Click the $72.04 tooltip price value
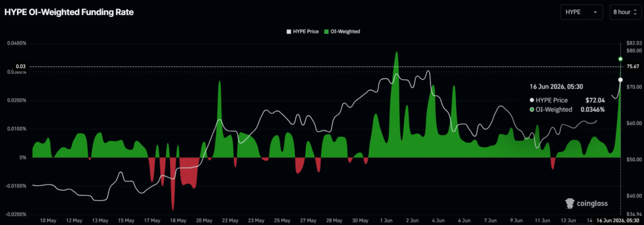Image resolution: width=644 pixels, height=225 pixels. coord(595,100)
